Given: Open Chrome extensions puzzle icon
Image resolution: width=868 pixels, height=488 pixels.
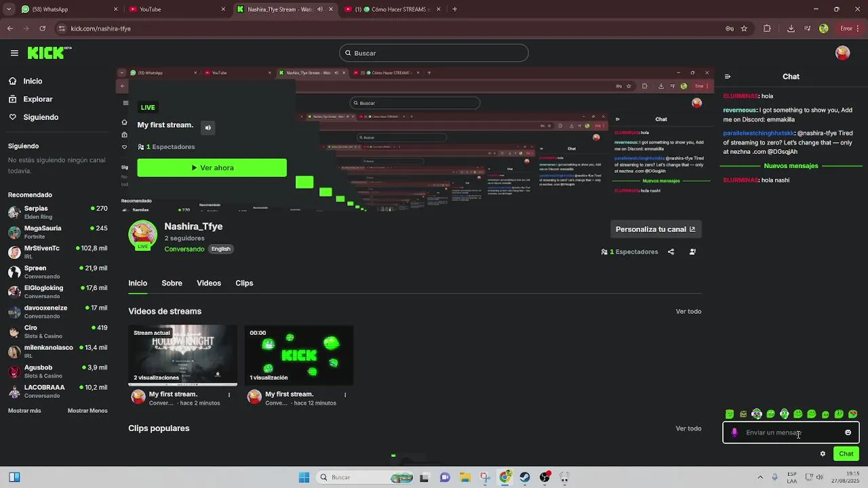Looking at the screenshot, I should (x=767, y=28).
